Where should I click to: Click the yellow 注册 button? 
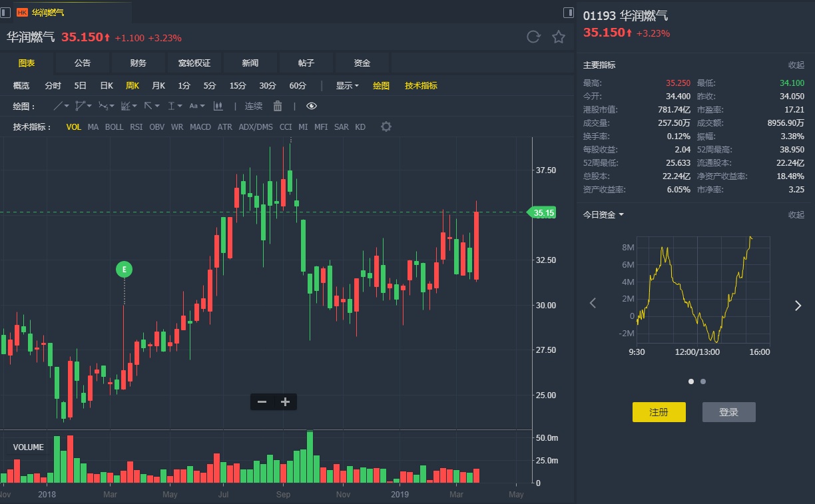[x=659, y=412]
